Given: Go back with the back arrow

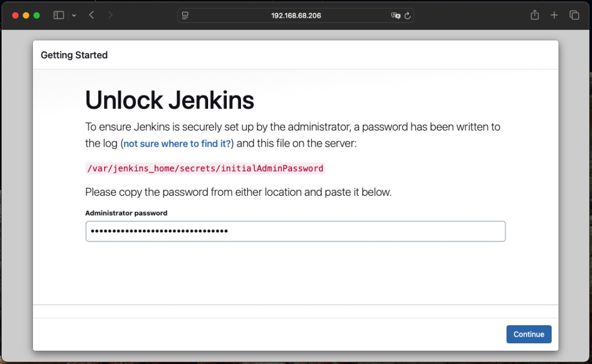Looking at the screenshot, I should (91, 15).
